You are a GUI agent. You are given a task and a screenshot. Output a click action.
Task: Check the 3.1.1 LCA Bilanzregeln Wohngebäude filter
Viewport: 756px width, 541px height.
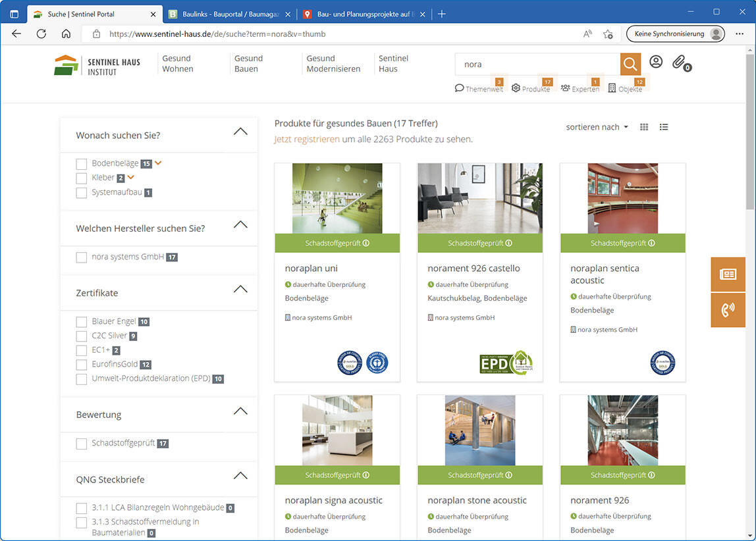82,508
